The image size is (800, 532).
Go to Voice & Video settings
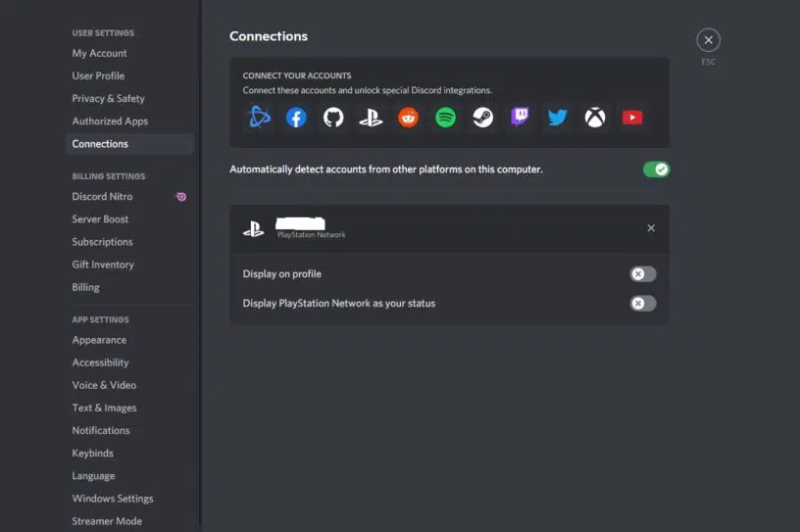click(129, 385)
